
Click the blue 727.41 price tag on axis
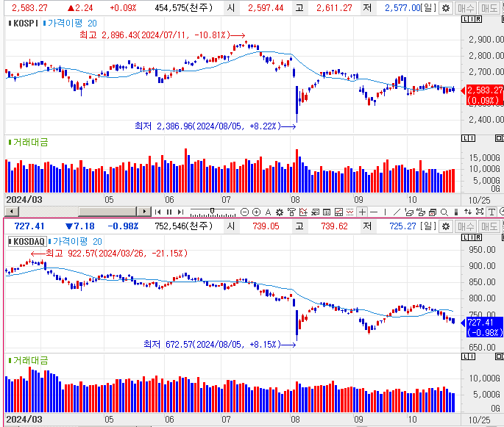pos(485,327)
